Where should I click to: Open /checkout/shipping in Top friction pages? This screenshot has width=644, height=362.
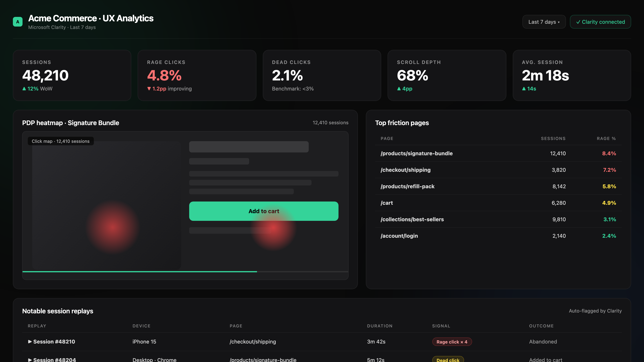point(498,170)
